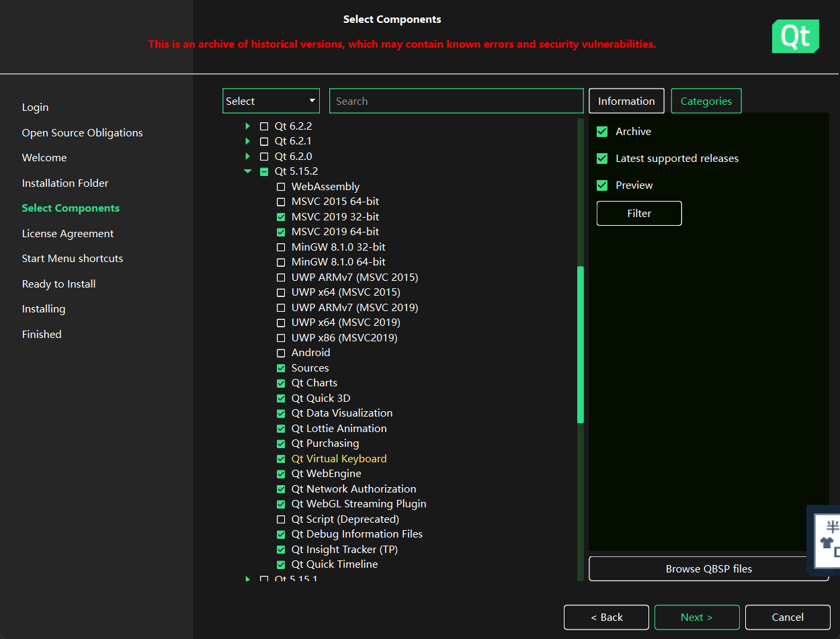Switch to the Information tab
840x639 pixels.
coord(626,101)
